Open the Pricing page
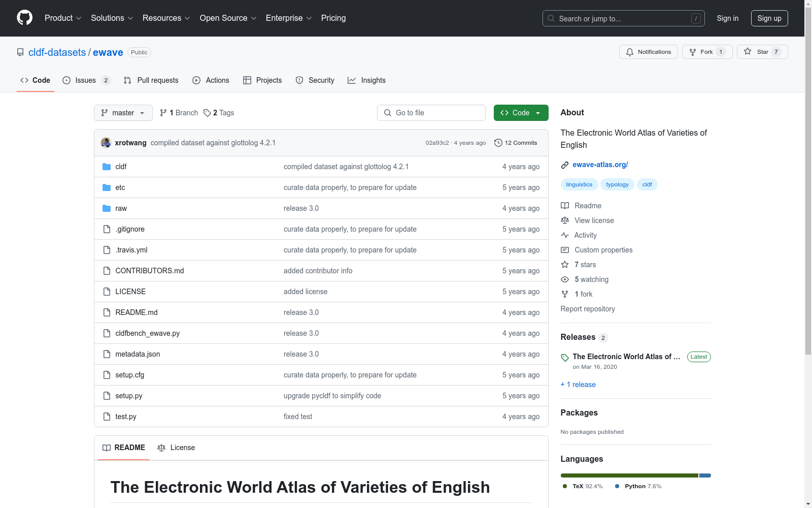The width and height of the screenshot is (812, 508). point(333,18)
